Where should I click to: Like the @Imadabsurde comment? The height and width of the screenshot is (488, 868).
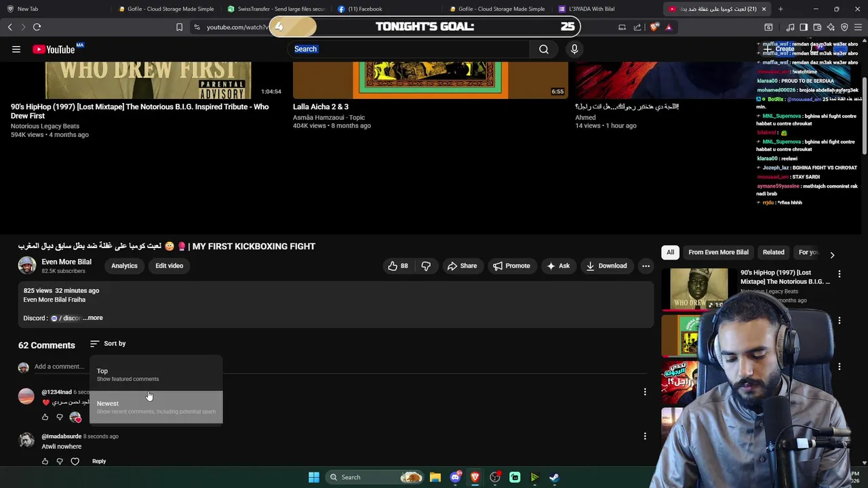(45, 461)
